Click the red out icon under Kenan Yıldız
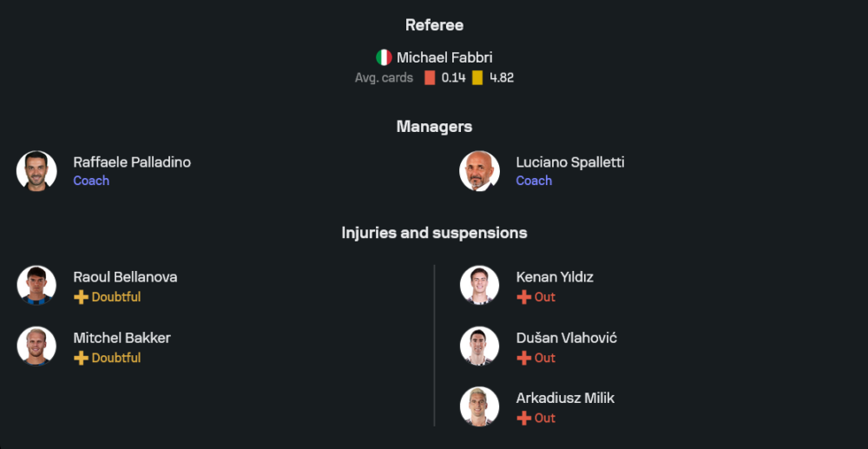 pyautogui.click(x=523, y=297)
